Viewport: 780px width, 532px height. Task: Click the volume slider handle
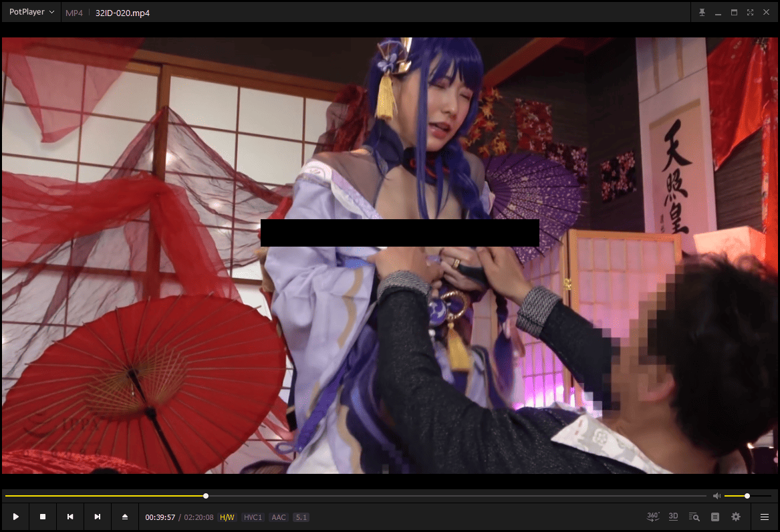(747, 496)
